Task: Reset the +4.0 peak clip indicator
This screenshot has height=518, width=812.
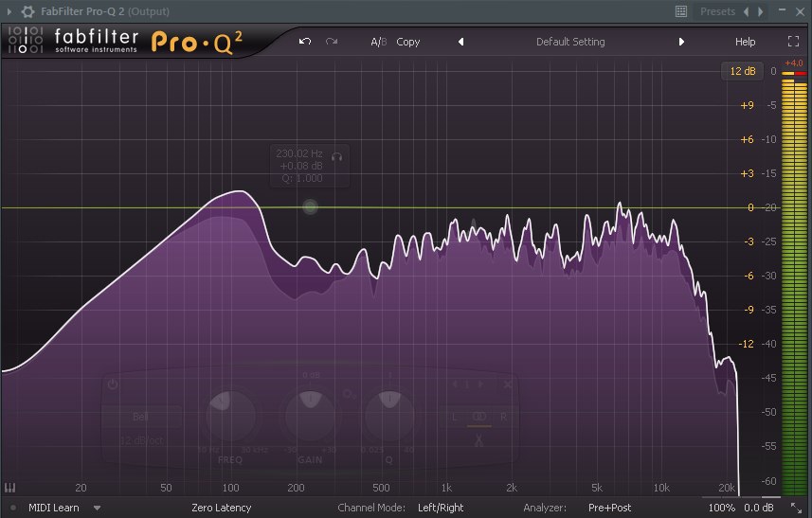Action: click(794, 63)
